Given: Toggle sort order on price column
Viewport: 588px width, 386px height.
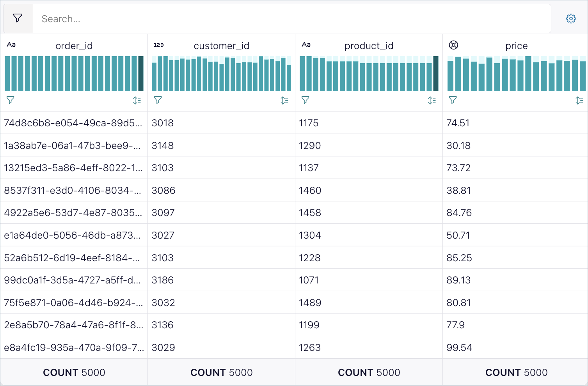Looking at the screenshot, I should tap(579, 100).
